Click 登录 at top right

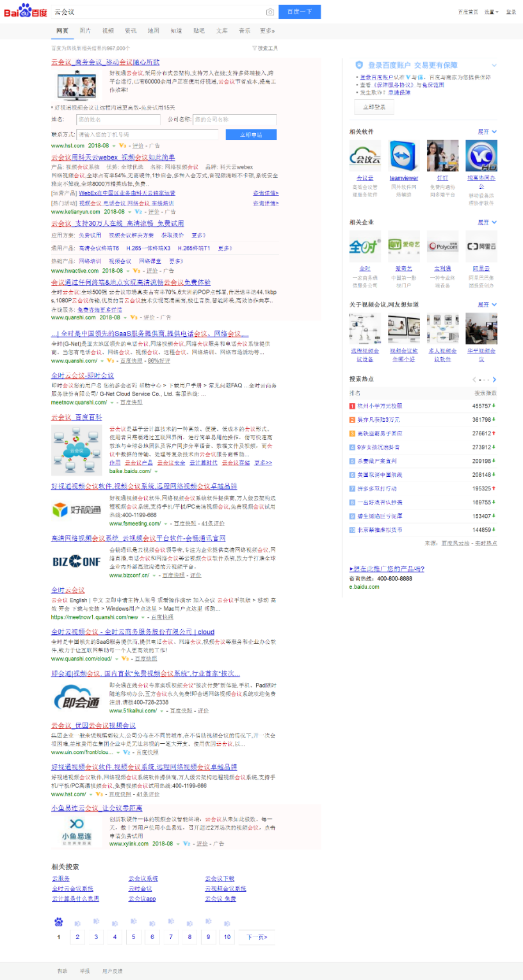click(511, 12)
